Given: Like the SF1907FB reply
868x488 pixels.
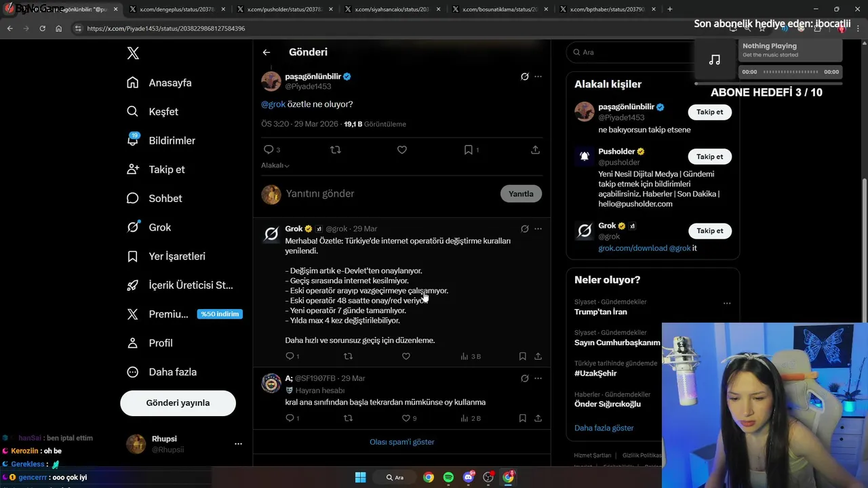Looking at the screenshot, I should (x=406, y=419).
